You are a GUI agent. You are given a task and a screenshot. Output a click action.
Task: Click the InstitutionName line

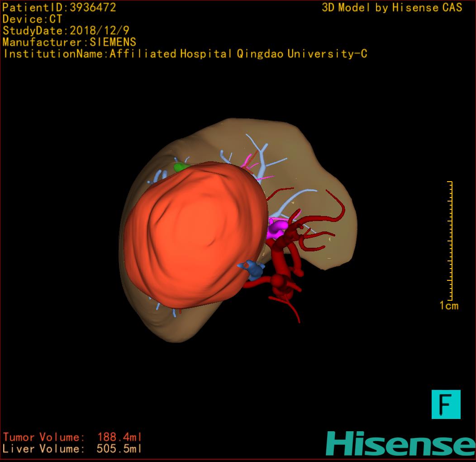click(x=185, y=54)
